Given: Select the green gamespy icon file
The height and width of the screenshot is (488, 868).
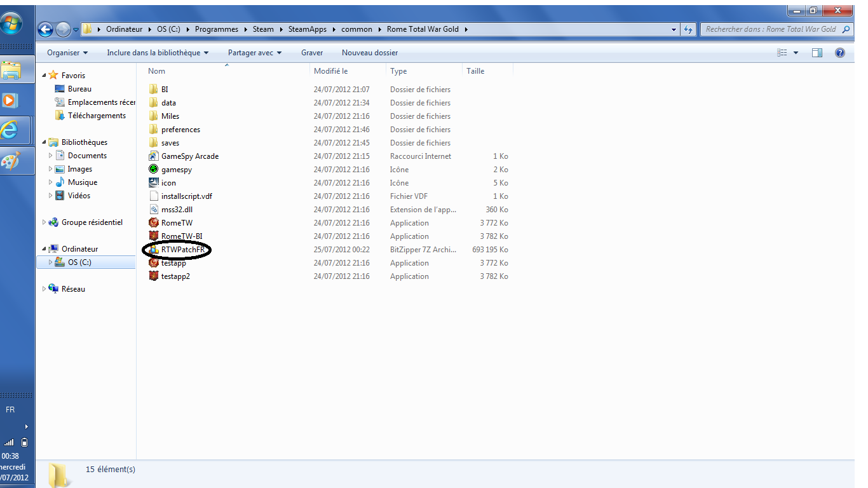Looking at the screenshot, I should [x=153, y=170].
